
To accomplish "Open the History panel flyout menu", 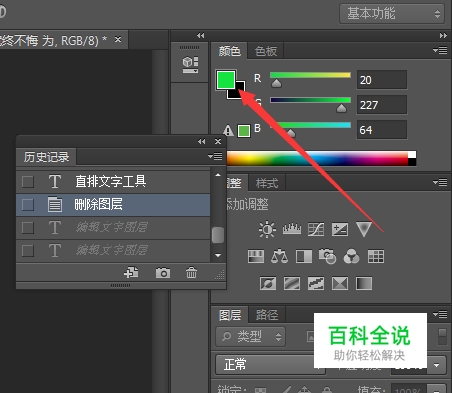I will click(x=215, y=156).
